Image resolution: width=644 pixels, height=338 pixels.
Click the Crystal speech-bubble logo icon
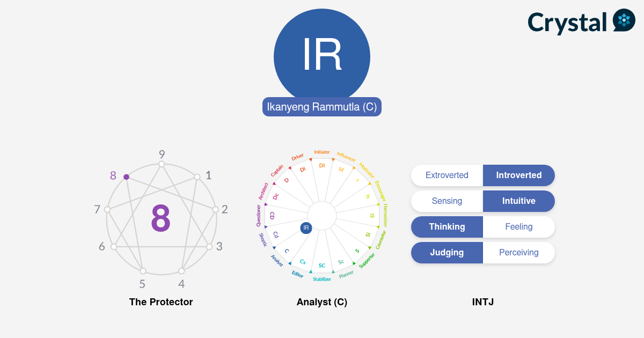click(624, 20)
